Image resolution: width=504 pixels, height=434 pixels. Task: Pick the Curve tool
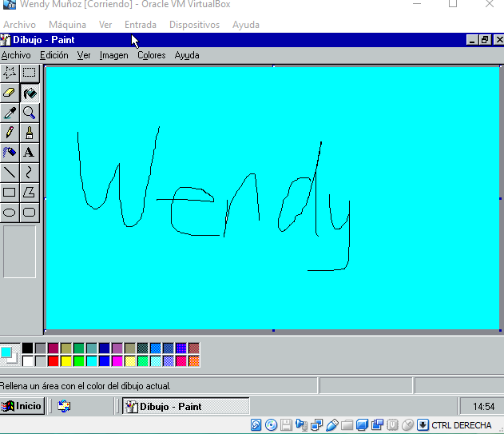[30, 172]
